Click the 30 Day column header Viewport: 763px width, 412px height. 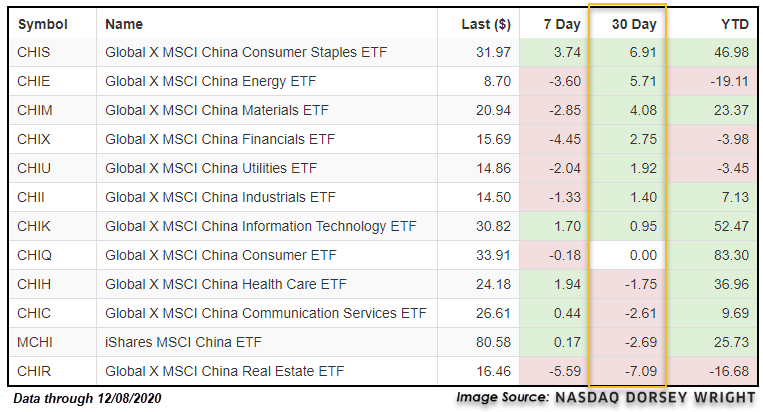click(634, 24)
